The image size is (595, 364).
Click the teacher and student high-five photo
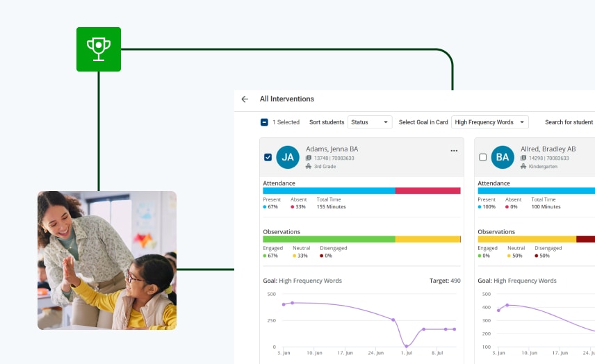click(x=107, y=260)
